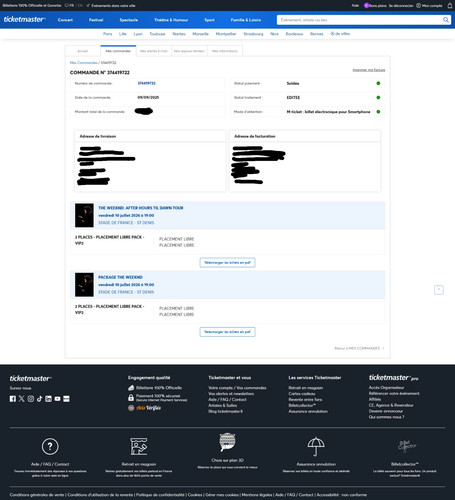Select Bordeaux city link
The height and width of the screenshot is (500, 455).
(294, 34)
